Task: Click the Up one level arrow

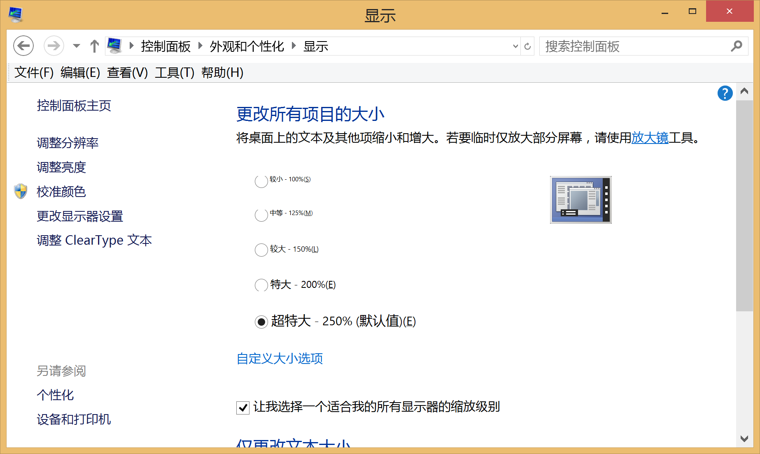Action: pyautogui.click(x=94, y=46)
